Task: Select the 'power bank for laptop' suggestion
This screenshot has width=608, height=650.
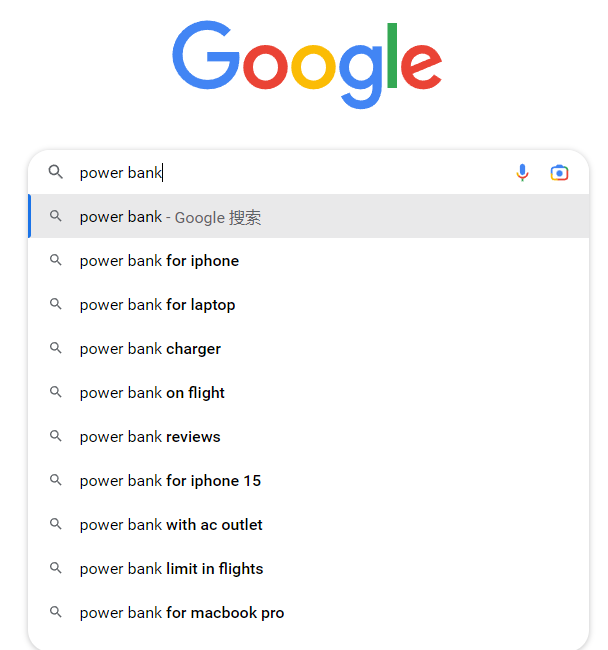Action: point(308,304)
